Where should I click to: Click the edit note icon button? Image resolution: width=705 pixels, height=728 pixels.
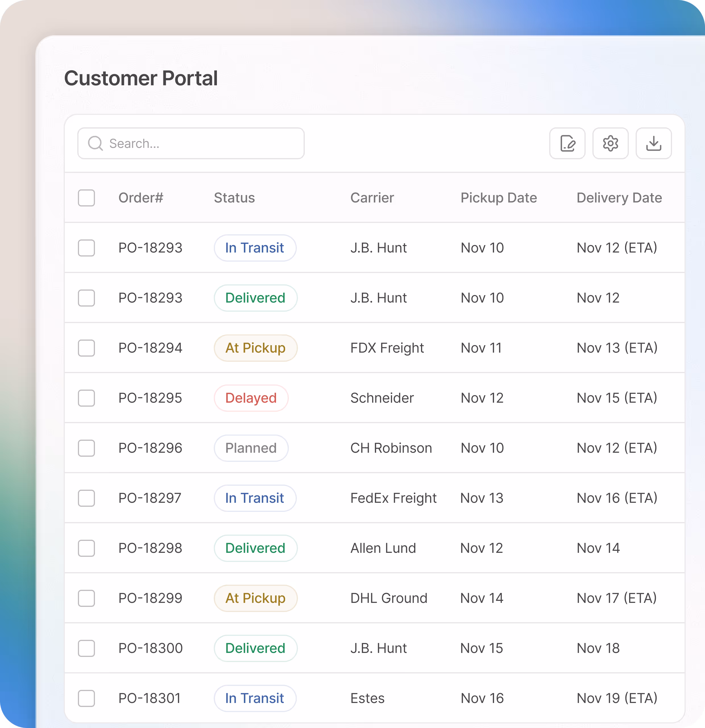(567, 143)
